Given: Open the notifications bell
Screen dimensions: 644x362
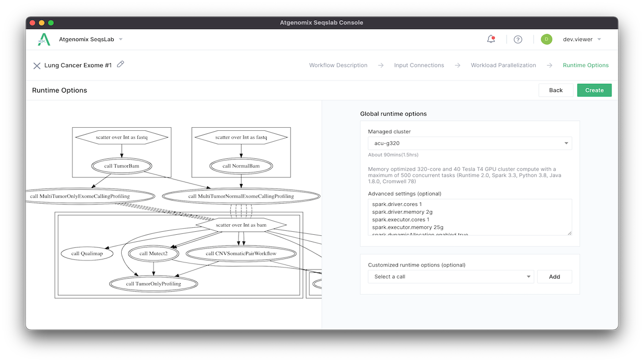Looking at the screenshot, I should 491,39.
